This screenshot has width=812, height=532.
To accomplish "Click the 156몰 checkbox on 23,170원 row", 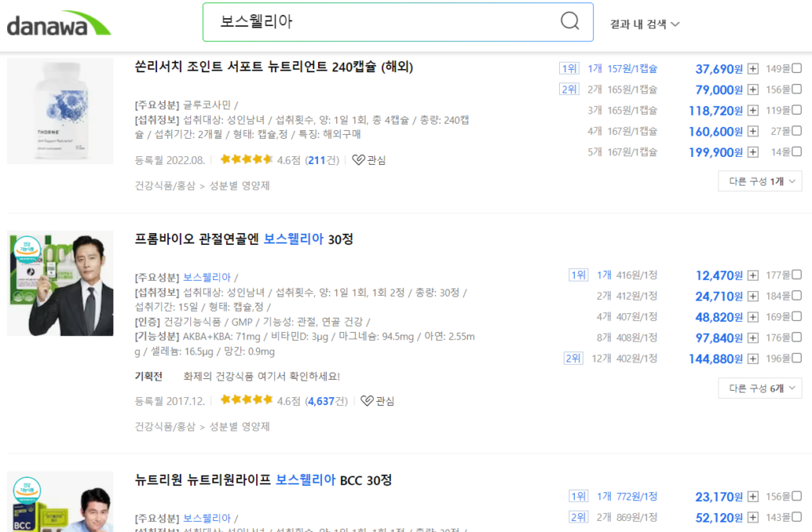I will [x=797, y=496].
